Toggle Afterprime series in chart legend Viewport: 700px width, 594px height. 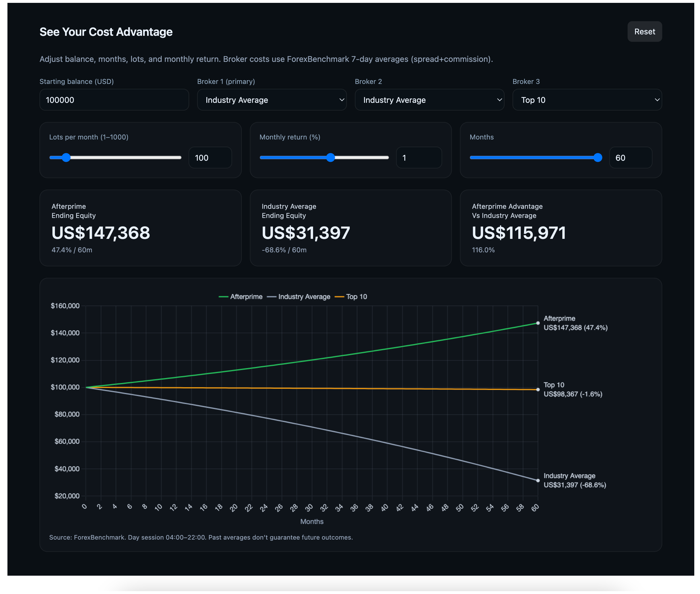(x=240, y=297)
